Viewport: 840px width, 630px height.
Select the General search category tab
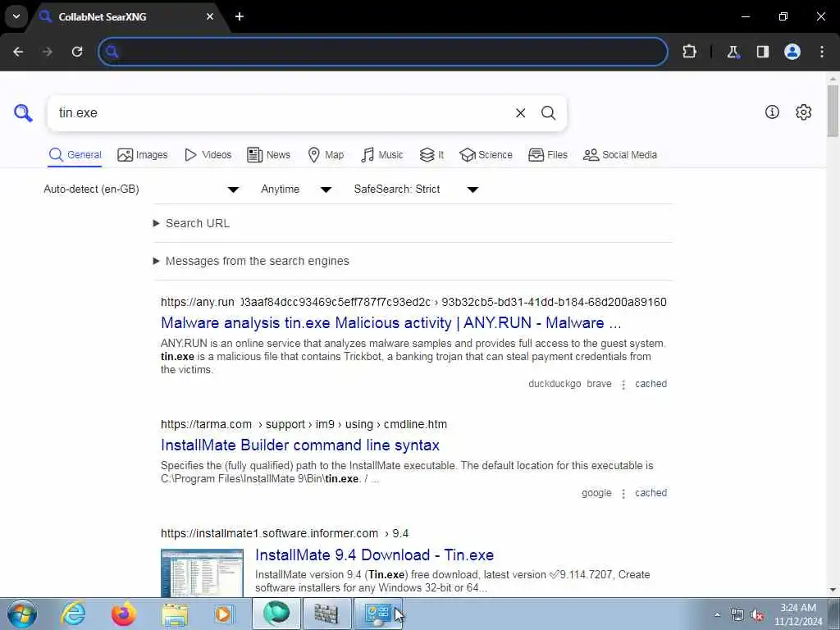[x=75, y=155]
